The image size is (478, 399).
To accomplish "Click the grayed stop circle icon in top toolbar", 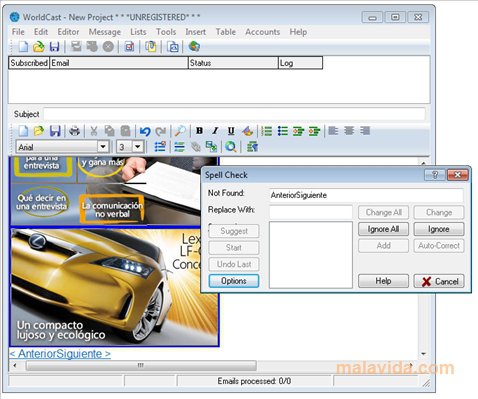I will pos(108,46).
